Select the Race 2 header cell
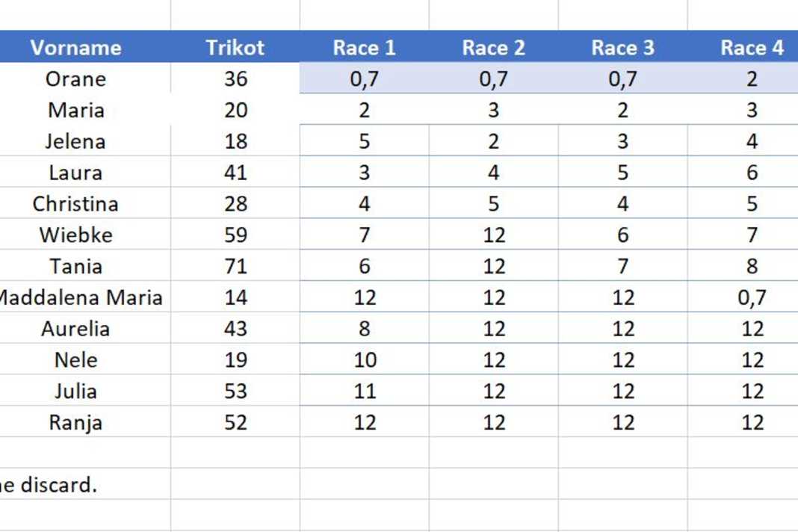The height and width of the screenshot is (532, 798). 493,48
